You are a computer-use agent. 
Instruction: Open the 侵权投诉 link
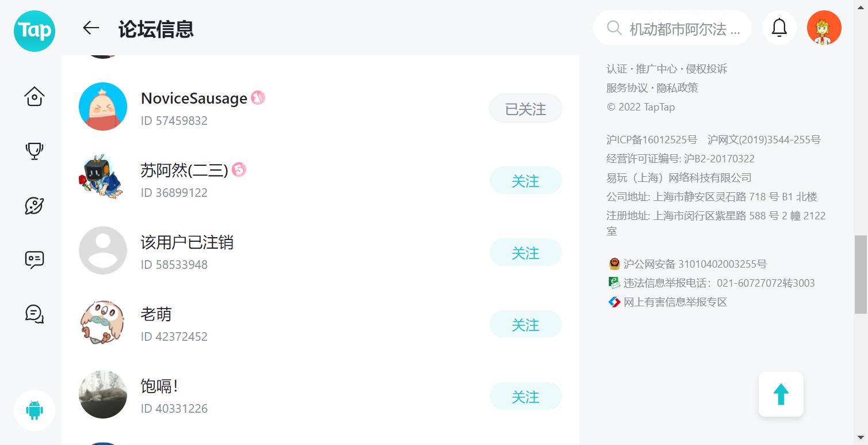pos(706,69)
